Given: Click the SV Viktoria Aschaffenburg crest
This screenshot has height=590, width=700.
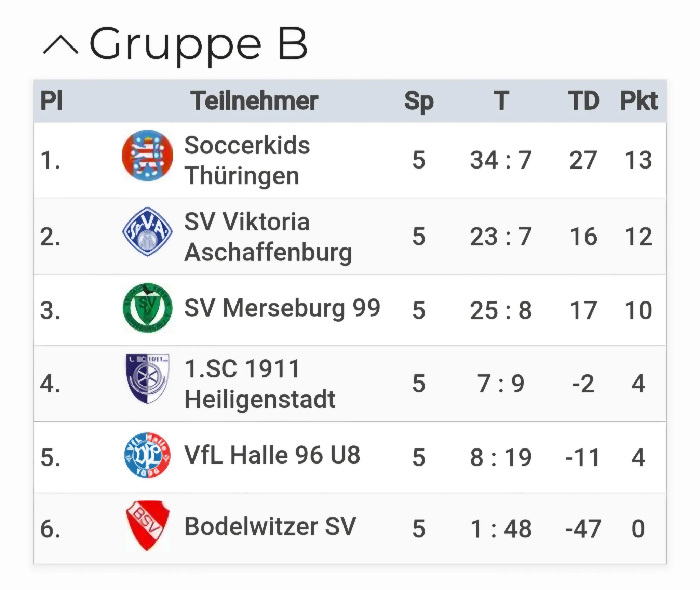Looking at the screenshot, I should click(x=147, y=232).
